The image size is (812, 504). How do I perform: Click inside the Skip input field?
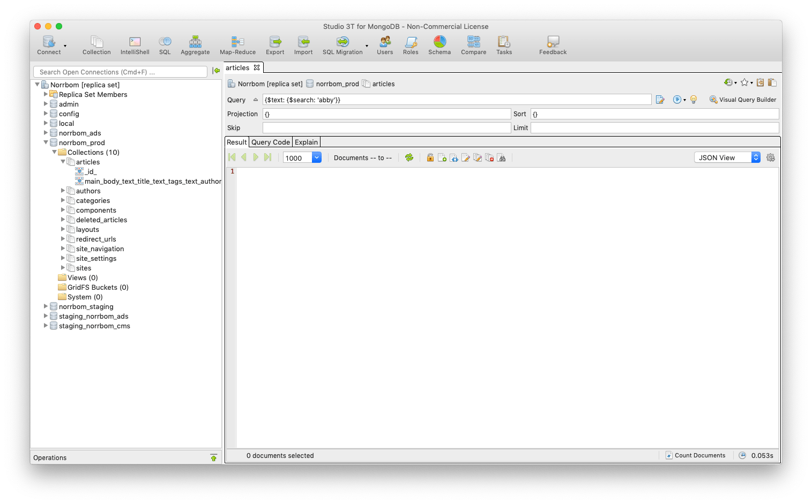click(x=386, y=127)
